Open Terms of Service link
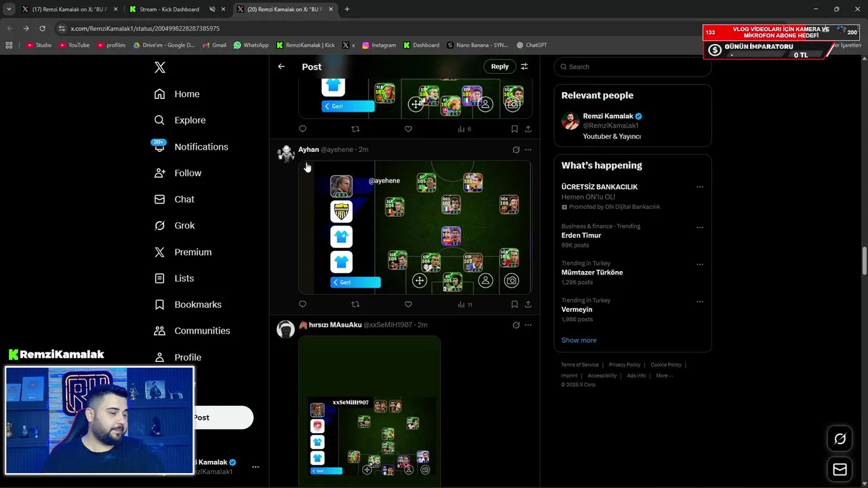 tap(580, 365)
